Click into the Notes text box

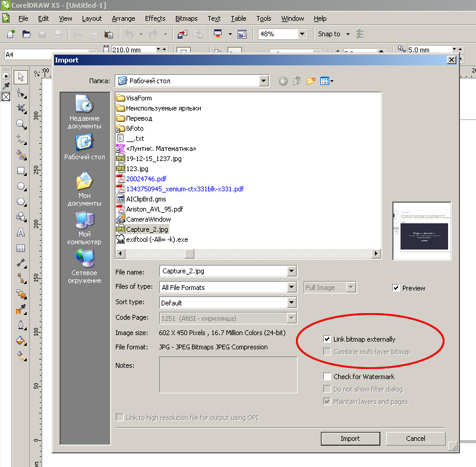click(228, 375)
